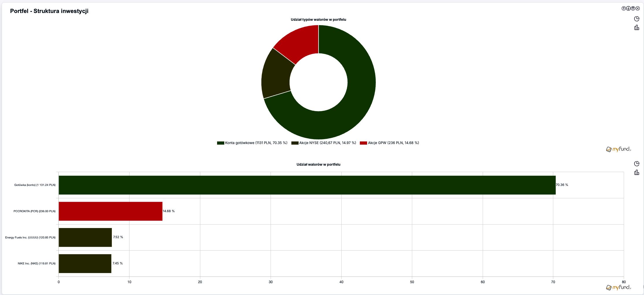The width and height of the screenshot is (644, 295).
Task: Click the red Akcje GPW legend swatch
Action: click(x=363, y=143)
